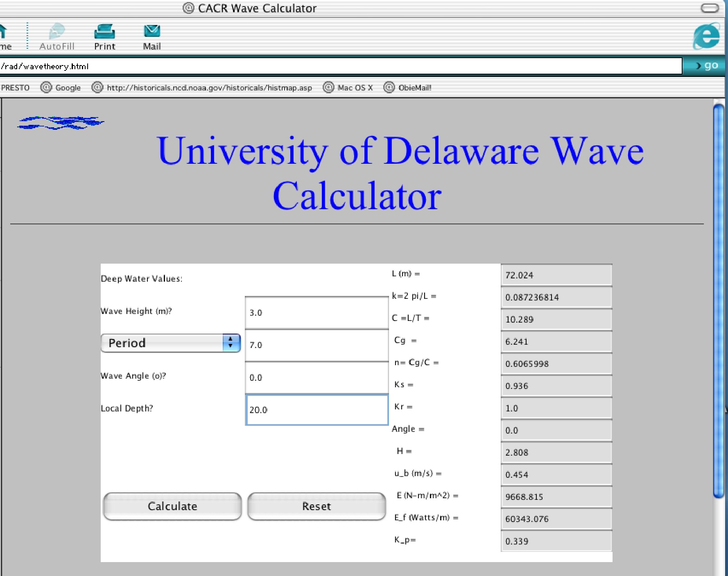Click the Calculate button
The width and height of the screenshot is (728, 576).
click(x=172, y=506)
